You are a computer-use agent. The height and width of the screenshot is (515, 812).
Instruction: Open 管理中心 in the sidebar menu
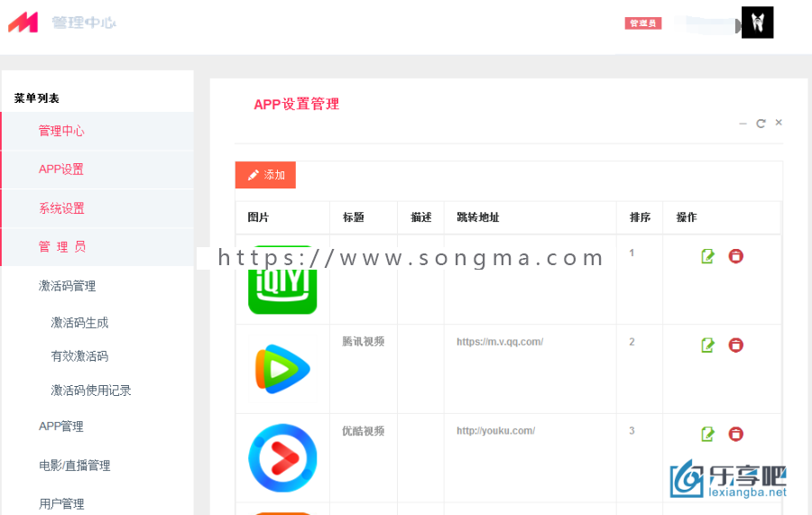point(97,131)
